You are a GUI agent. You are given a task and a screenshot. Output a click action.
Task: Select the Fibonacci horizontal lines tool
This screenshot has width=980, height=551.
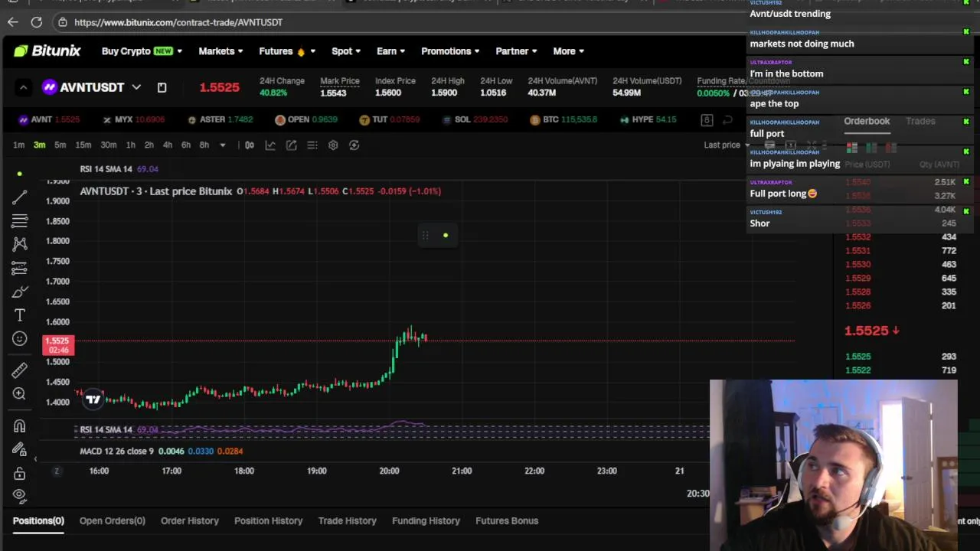click(x=20, y=221)
